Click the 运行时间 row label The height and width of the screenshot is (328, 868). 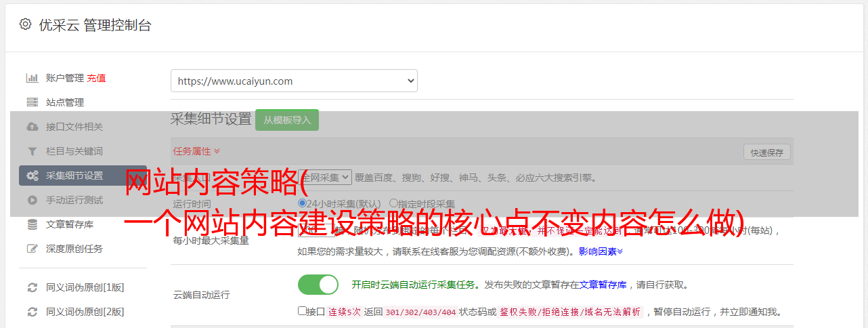point(192,203)
